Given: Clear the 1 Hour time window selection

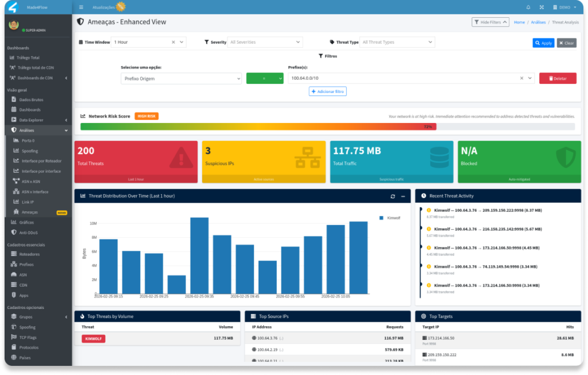Looking at the screenshot, I should [x=173, y=42].
